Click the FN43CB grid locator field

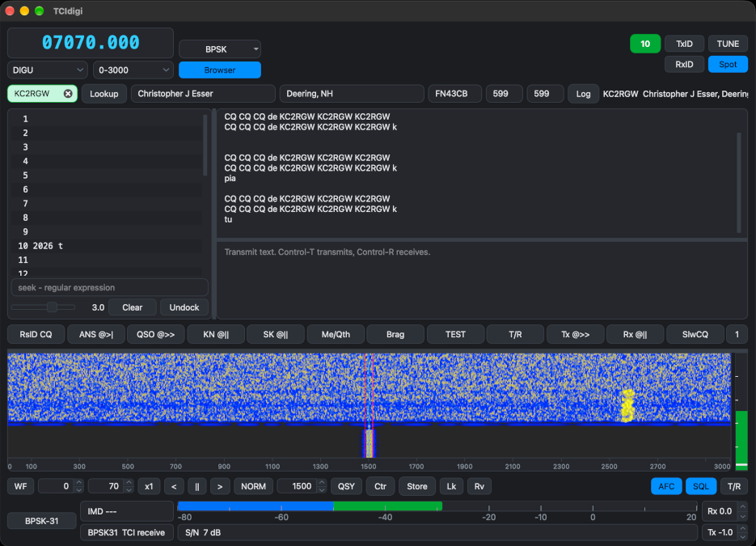pos(455,94)
